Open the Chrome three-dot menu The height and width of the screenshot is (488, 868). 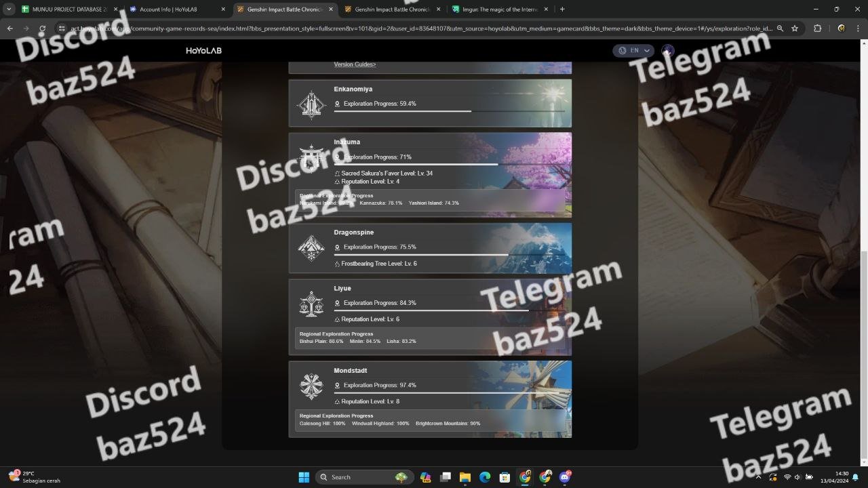(858, 28)
